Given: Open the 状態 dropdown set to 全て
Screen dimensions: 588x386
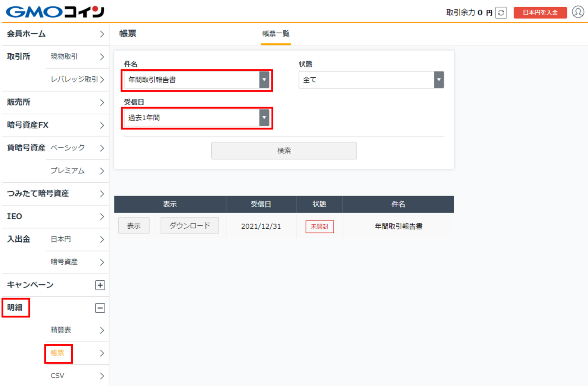Looking at the screenshot, I should tap(371, 80).
